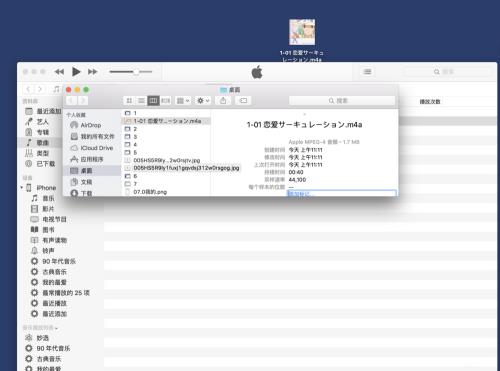Viewport: 500px width, 371px height.
Task: Open the Finder gear action menu
Action: 203,101
